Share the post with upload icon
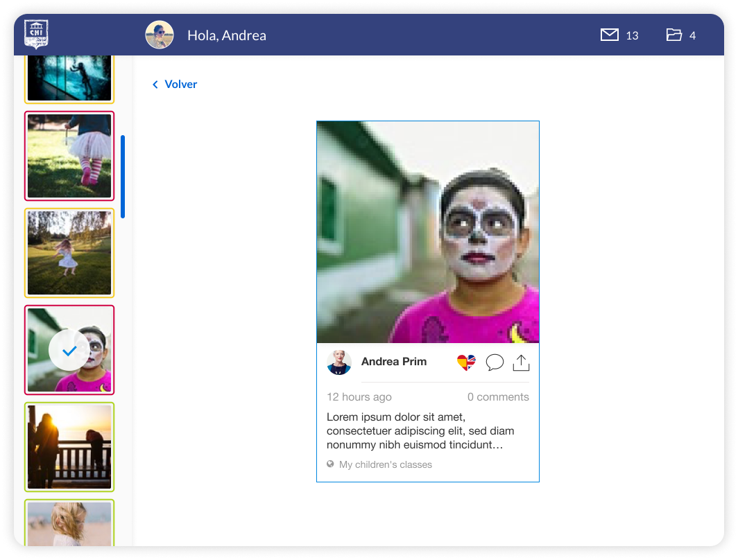The width and height of the screenshot is (738, 560). click(521, 362)
